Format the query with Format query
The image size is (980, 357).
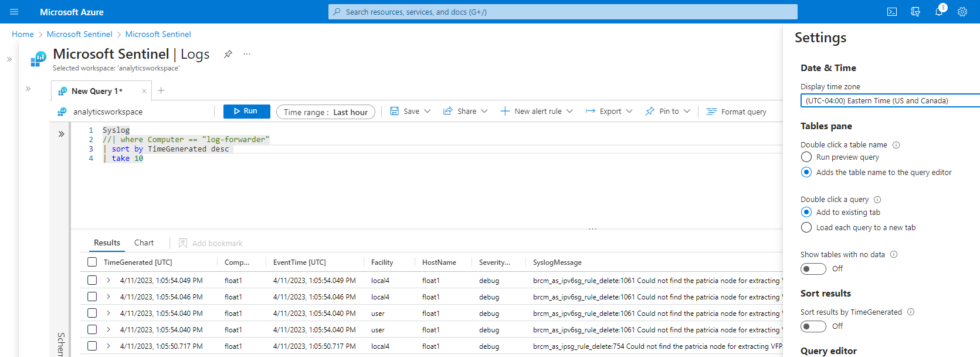(737, 112)
